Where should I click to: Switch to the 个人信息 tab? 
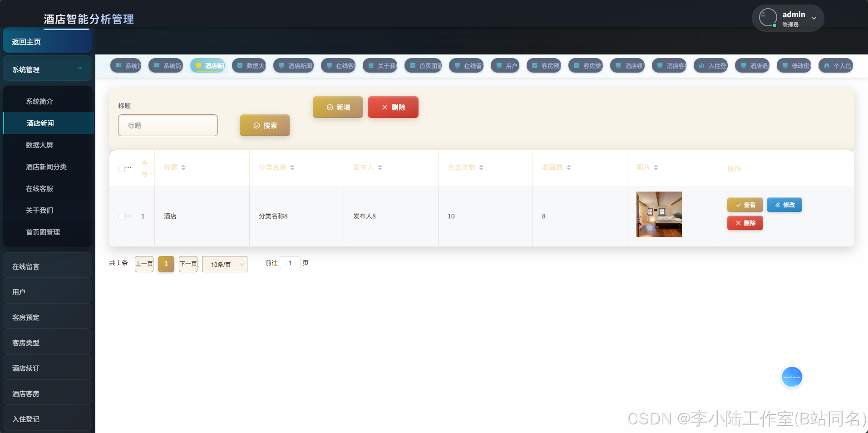point(836,66)
